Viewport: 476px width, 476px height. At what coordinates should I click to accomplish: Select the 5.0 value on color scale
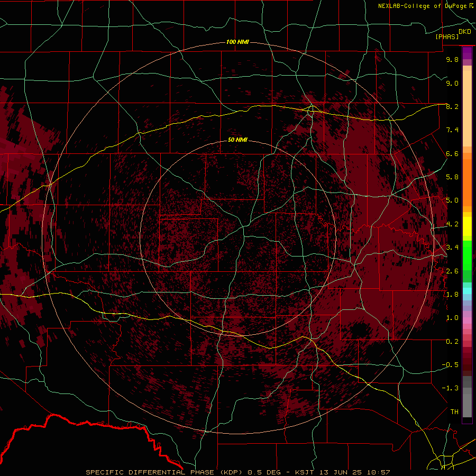(x=452, y=200)
